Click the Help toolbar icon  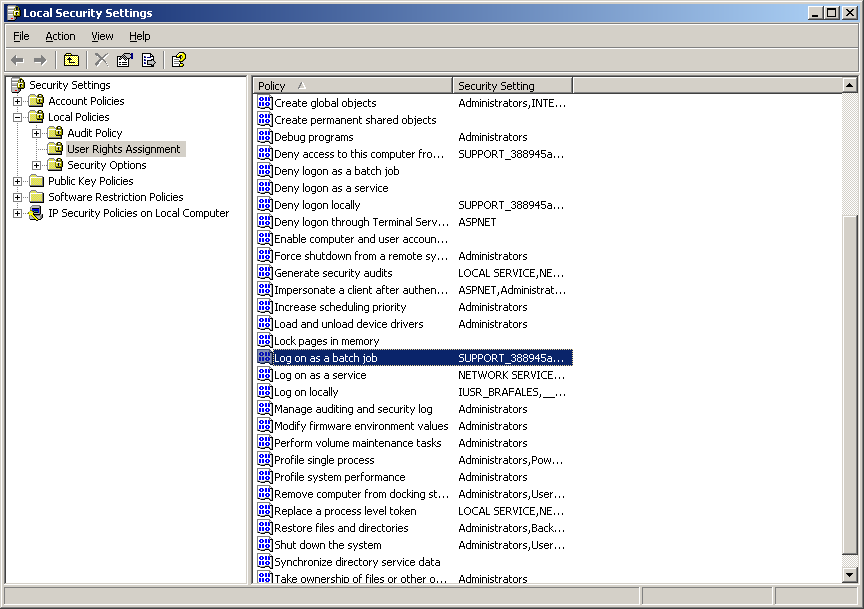[178, 60]
